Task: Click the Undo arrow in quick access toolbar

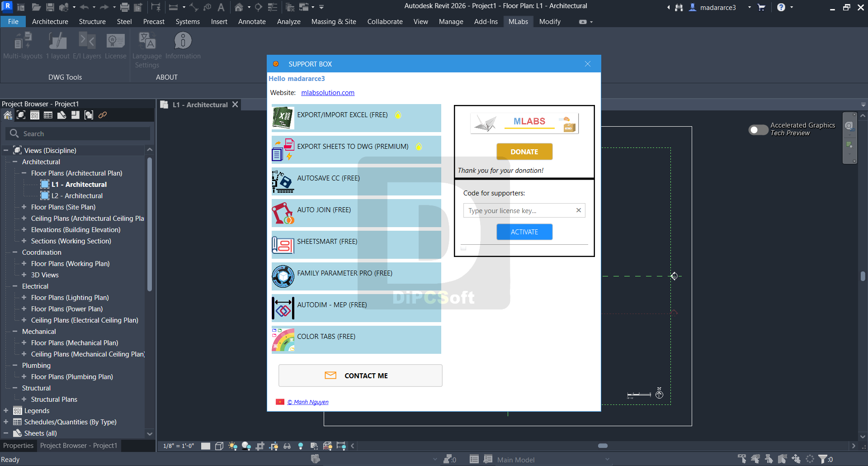Action: [84, 7]
